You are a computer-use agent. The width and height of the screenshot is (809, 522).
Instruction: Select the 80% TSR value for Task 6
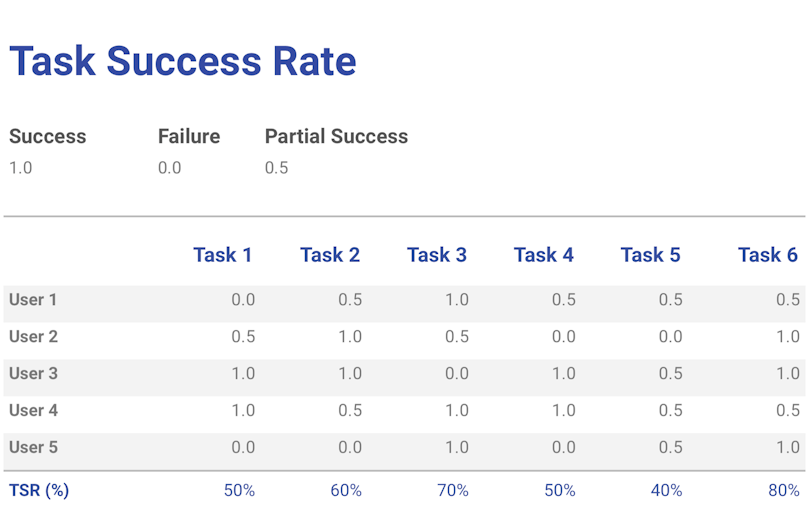784,491
